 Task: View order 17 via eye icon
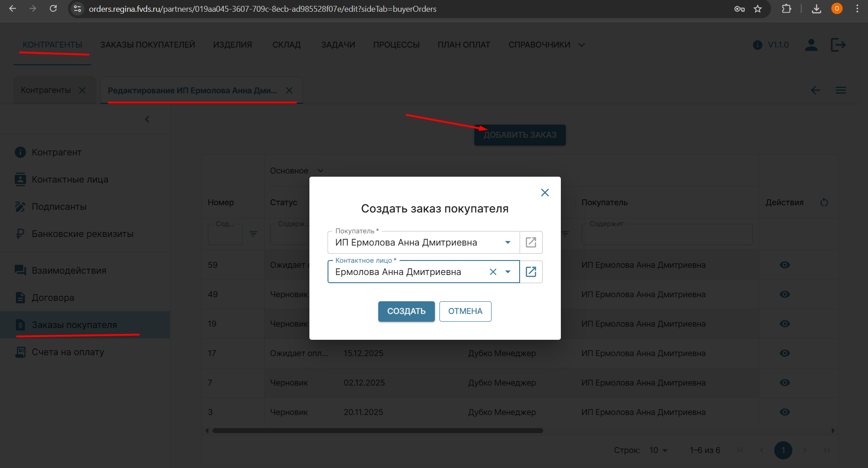785,353
